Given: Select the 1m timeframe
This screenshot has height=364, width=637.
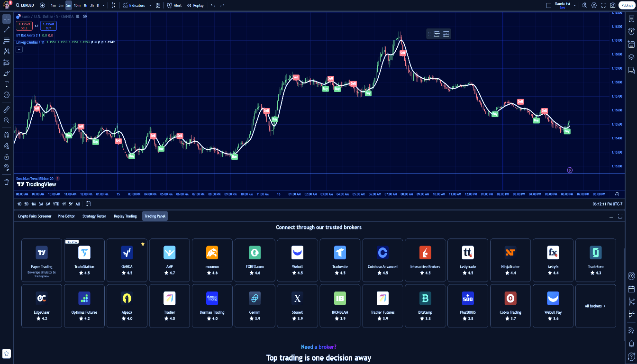Looking at the screenshot, I should tap(53, 5).
